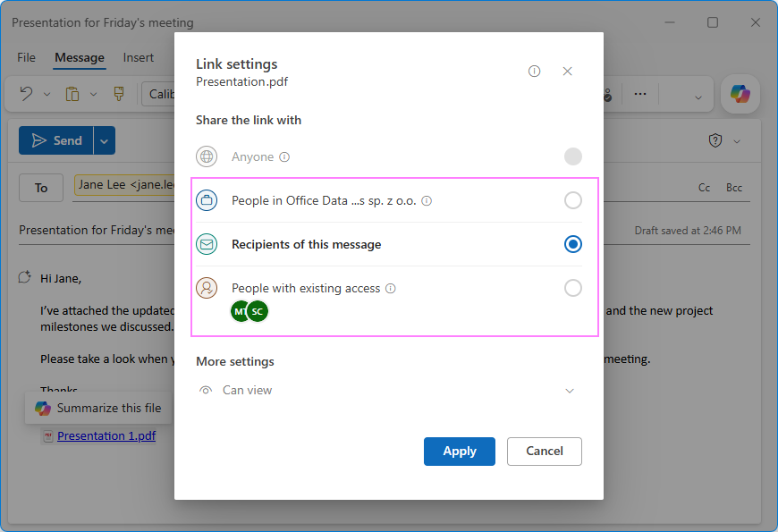
Task: Show the Bcc field
Action: (x=734, y=188)
